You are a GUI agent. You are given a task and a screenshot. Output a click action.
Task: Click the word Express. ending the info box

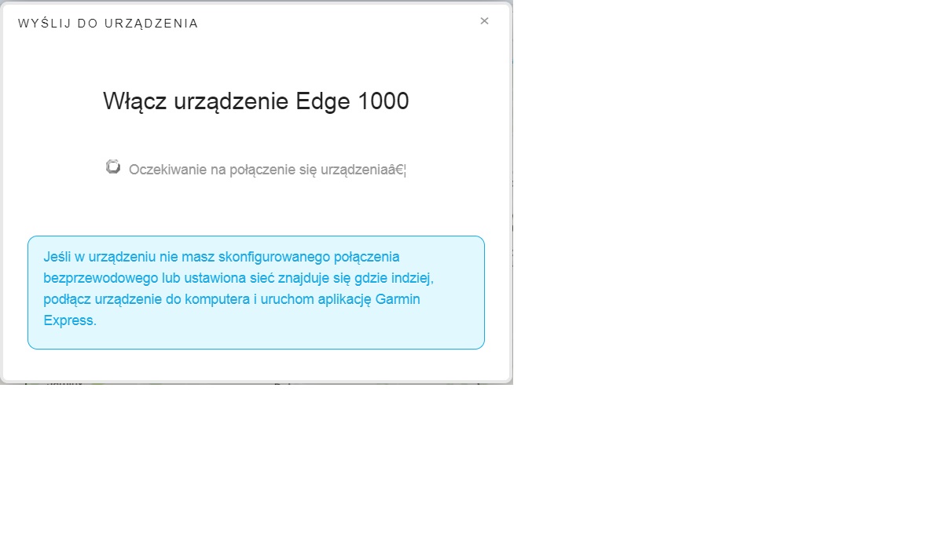coord(70,320)
